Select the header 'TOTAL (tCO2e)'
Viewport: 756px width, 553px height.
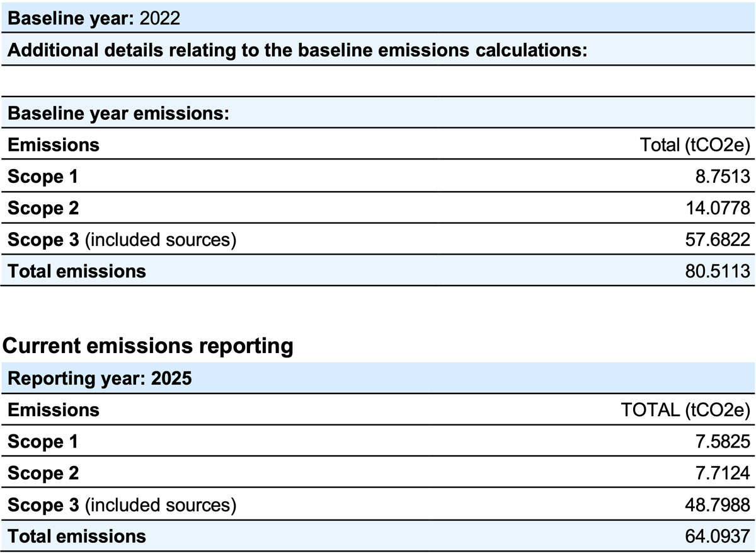[686, 410]
